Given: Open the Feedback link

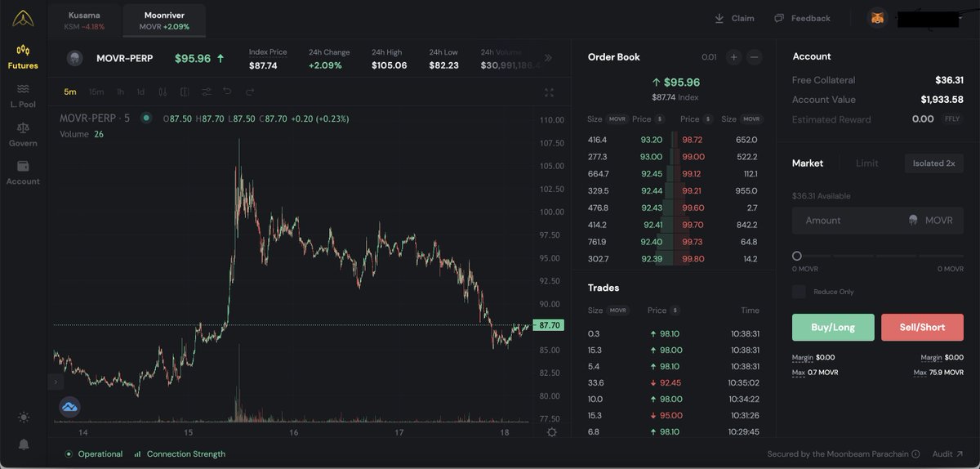Looking at the screenshot, I should coord(802,18).
